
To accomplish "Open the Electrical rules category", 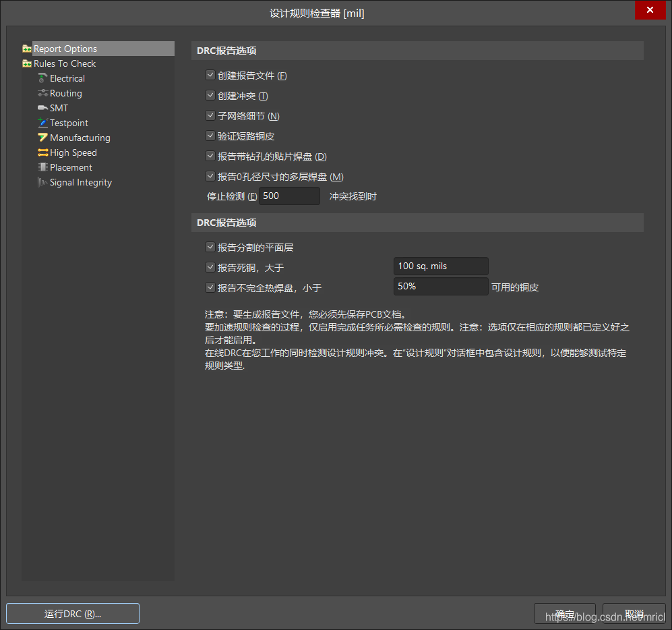I will tap(67, 78).
